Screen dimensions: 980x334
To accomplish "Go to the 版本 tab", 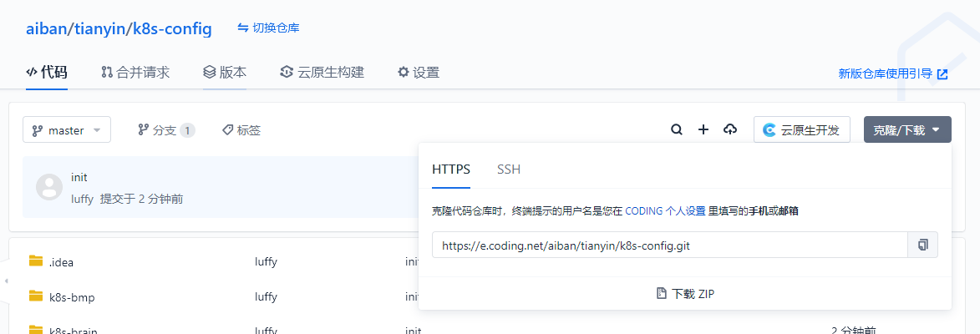I will [225, 73].
